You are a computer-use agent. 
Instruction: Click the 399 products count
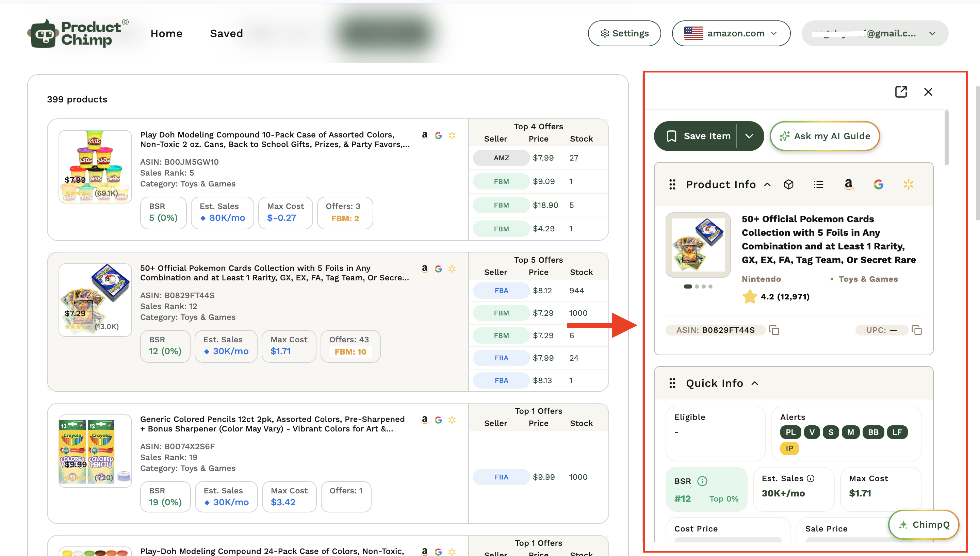coord(77,100)
